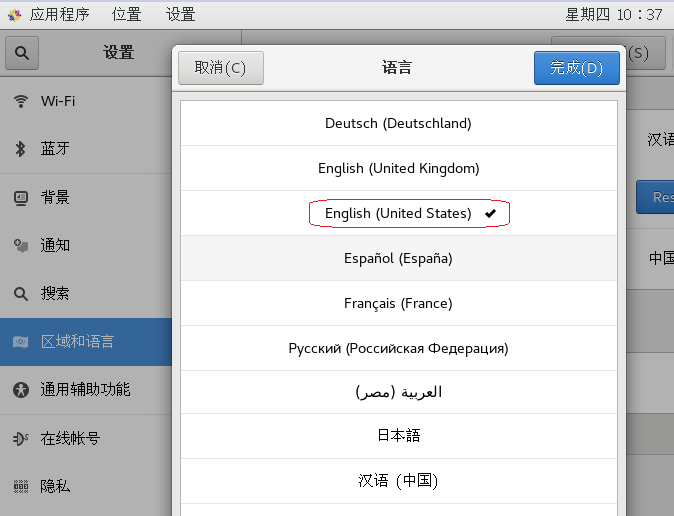The width and height of the screenshot is (674, 516).
Task: Select English (United Kingdom) language
Action: [x=398, y=168]
